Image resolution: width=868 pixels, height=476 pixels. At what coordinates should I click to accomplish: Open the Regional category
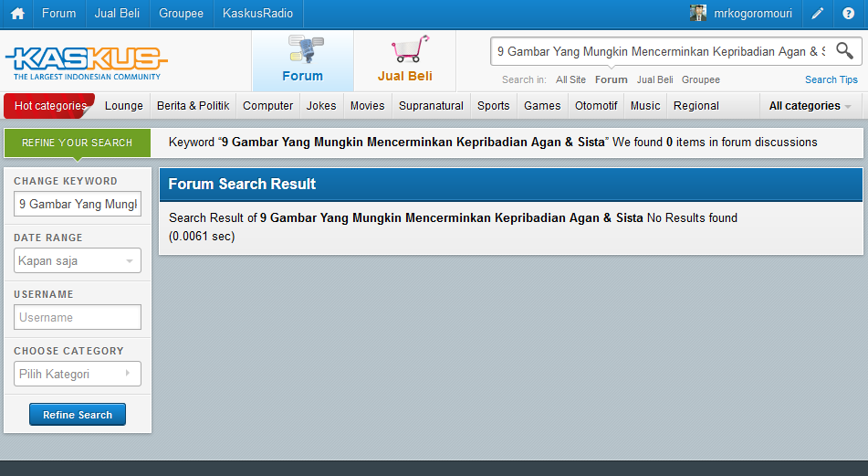pyautogui.click(x=696, y=106)
